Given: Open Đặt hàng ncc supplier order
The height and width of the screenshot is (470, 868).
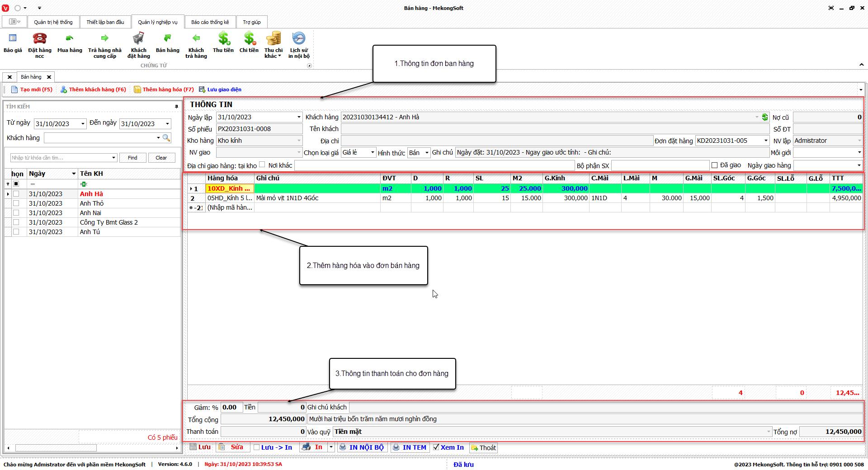Looking at the screenshot, I should point(40,45).
